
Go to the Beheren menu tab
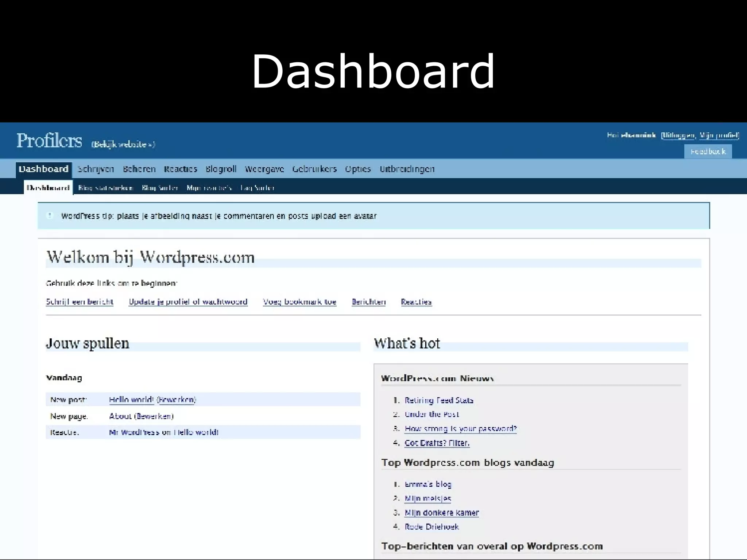pyautogui.click(x=139, y=169)
